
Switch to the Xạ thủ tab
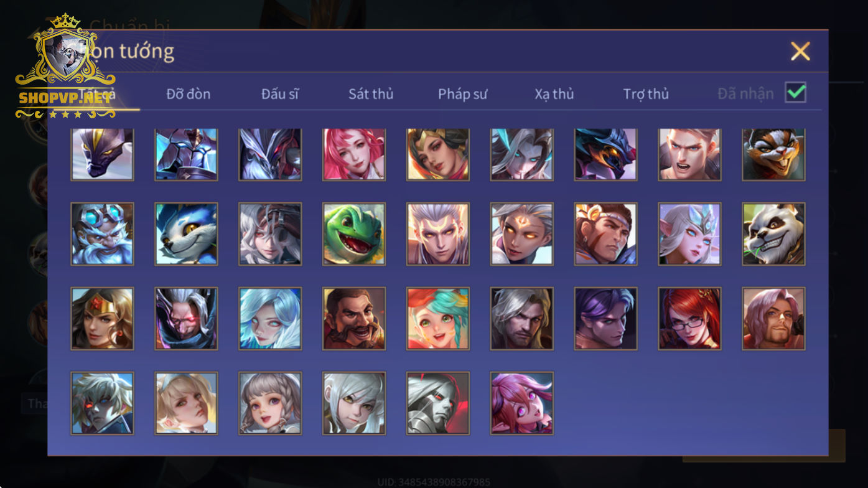tap(554, 94)
